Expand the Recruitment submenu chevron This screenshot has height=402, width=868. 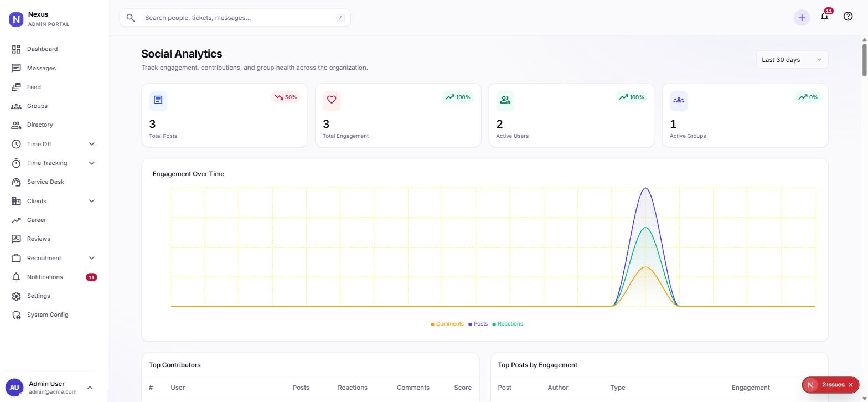92,258
